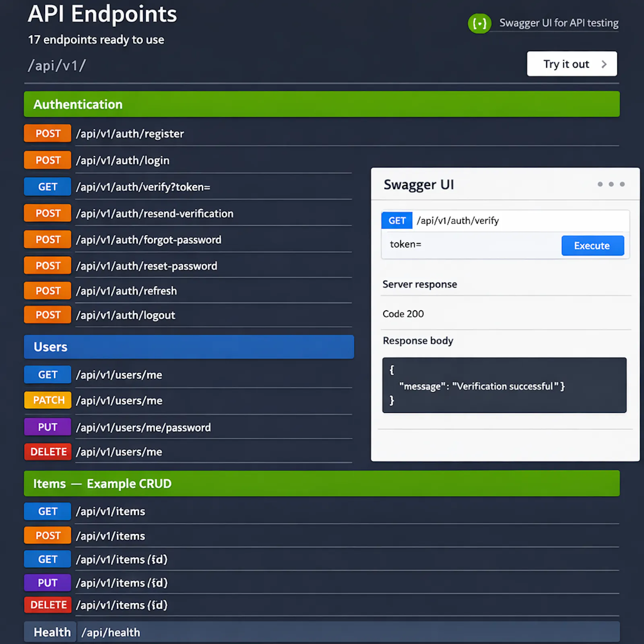Open the /api/v1/auth/forgot-password endpoint path
This screenshot has width=644, height=644.
pyautogui.click(x=149, y=240)
